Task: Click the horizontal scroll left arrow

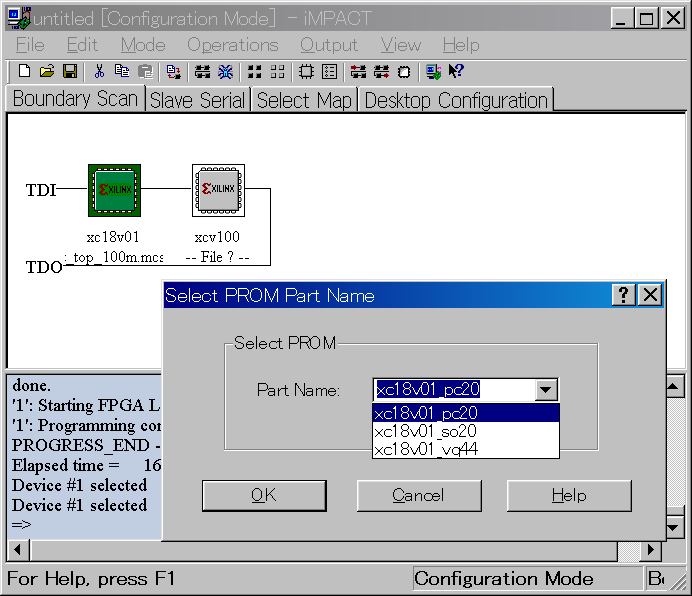Action: point(18,550)
